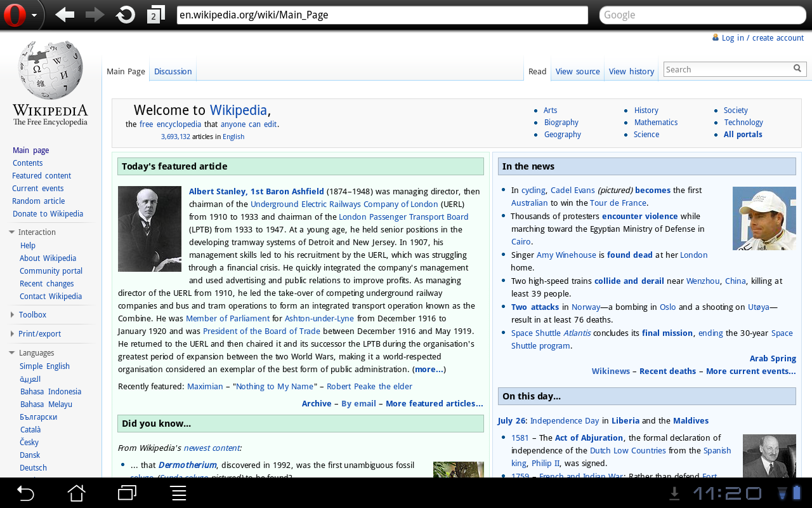The image size is (812, 508).
Task: Open the View history tab
Action: [631, 71]
